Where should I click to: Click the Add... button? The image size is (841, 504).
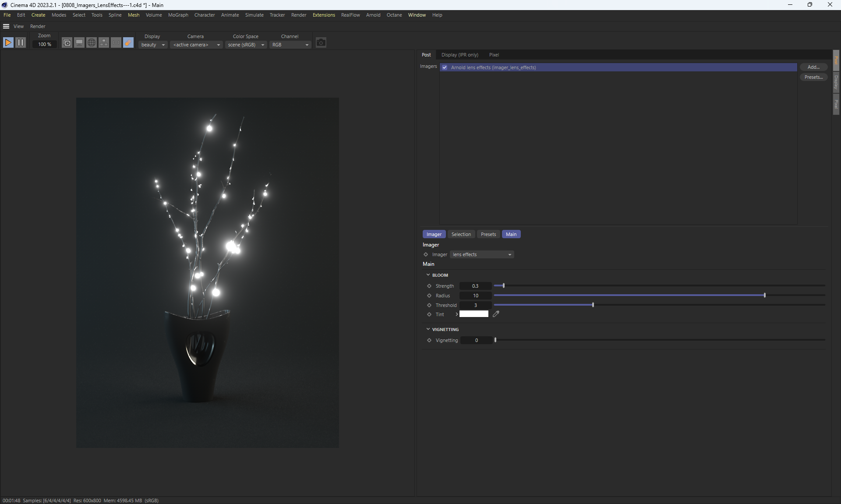813,67
